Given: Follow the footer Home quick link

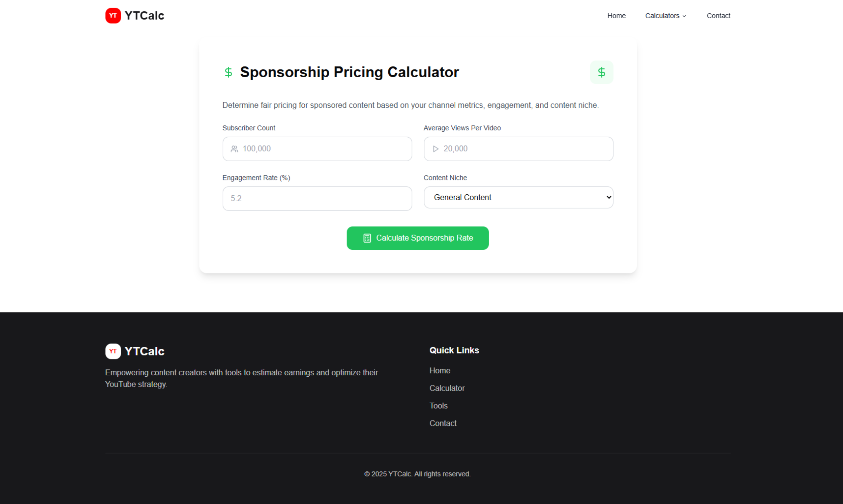Looking at the screenshot, I should click(x=439, y=370).
